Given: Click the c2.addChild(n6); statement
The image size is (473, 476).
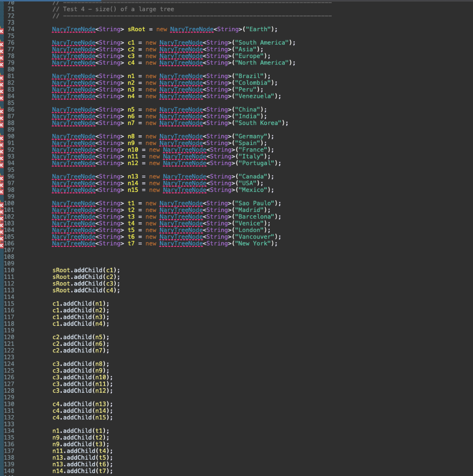Looking at the screenshot, I should [x=81, y=344].
